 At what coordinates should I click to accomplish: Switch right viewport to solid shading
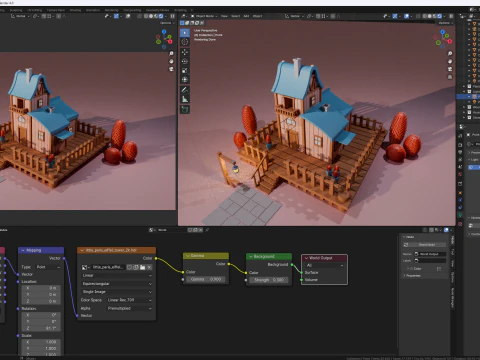(429, 16)
